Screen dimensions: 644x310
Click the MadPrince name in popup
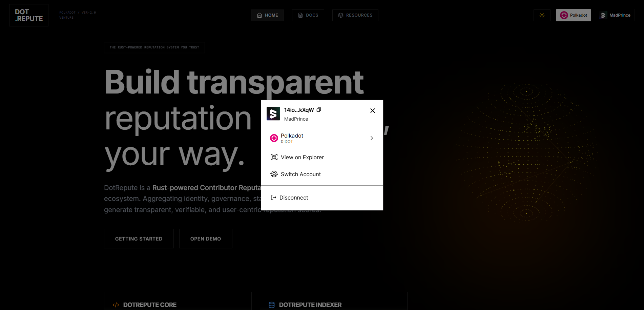(296, 119)
